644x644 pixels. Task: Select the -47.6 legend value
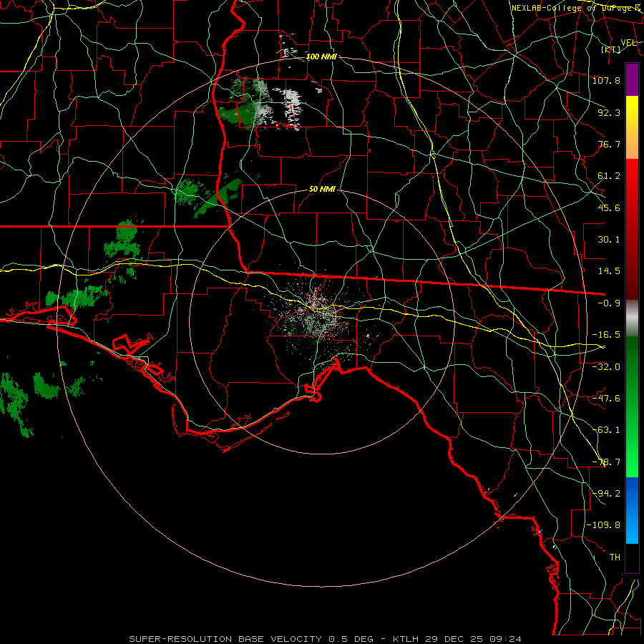606,399
